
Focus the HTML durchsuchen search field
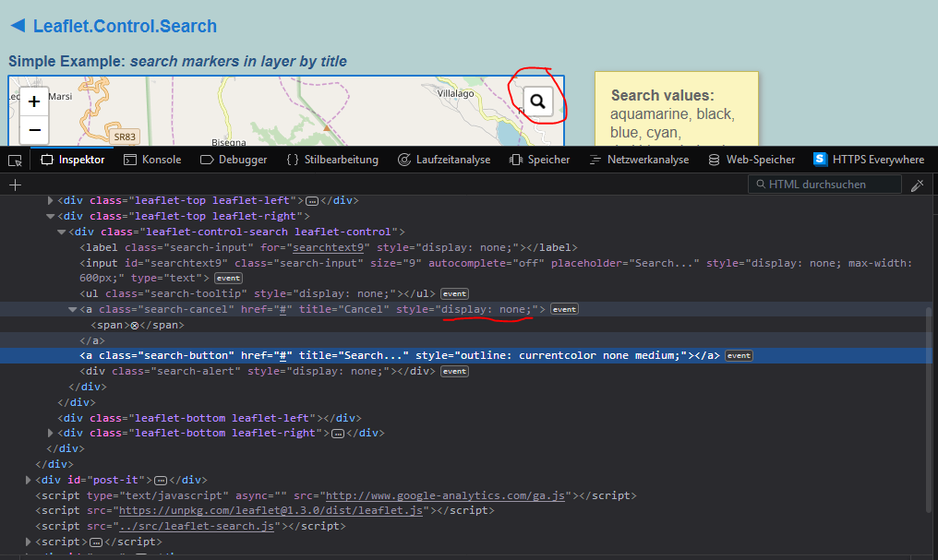pos(825,185)
